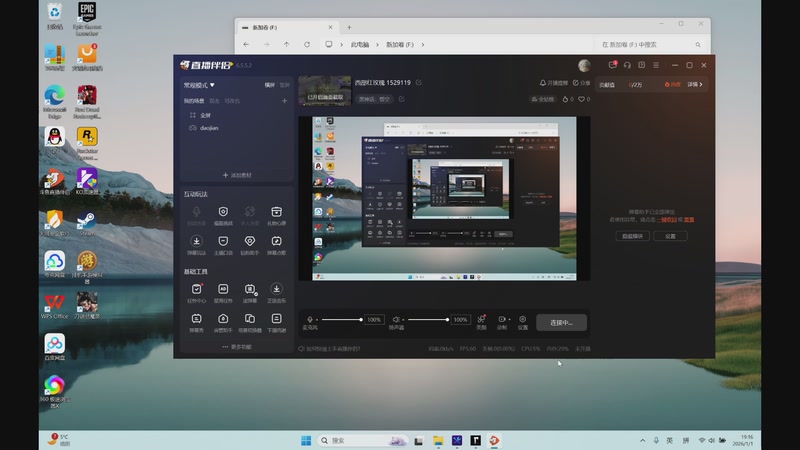The image size is (800, 450).
Task: Click the Windows Start button on the taskbar
Action: (306, 440)
